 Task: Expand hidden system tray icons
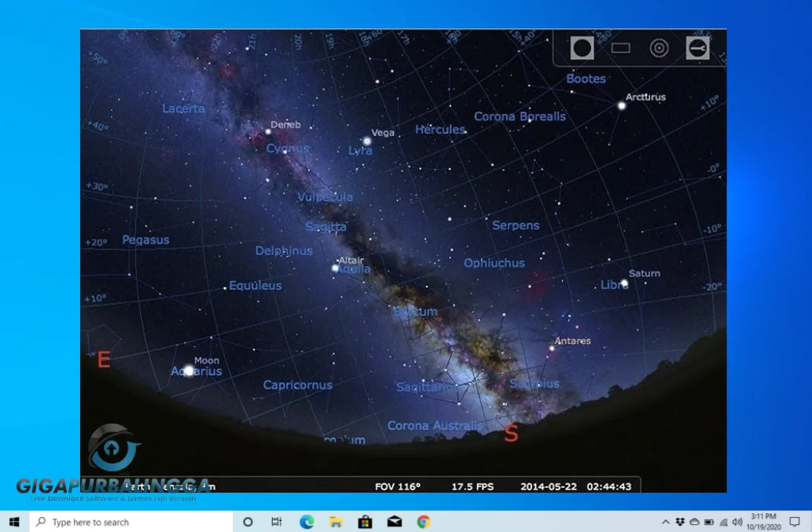(x=666, y=521)
